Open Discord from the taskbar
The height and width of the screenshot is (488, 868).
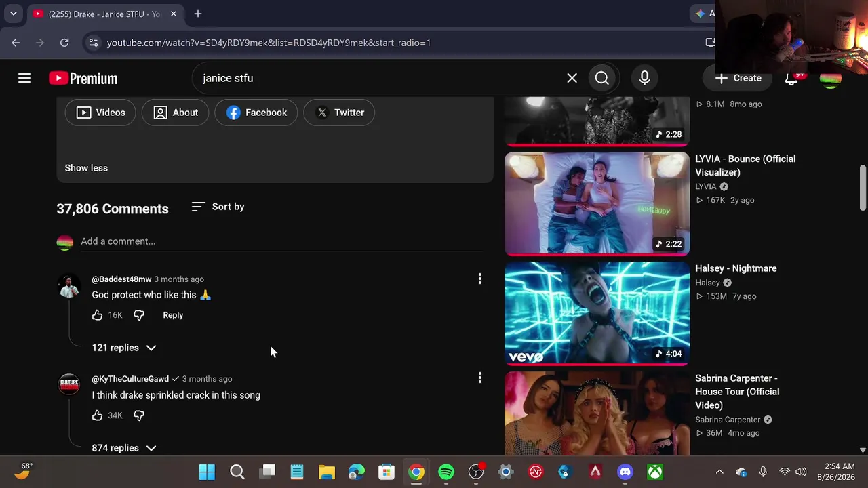pyautogui.click(x=625, y=472)
